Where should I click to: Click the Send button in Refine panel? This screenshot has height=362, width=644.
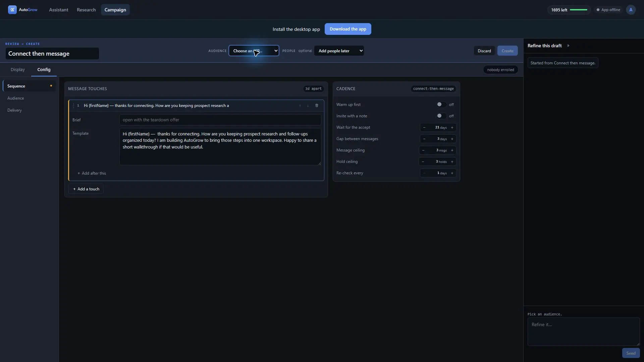coord(631,353)
